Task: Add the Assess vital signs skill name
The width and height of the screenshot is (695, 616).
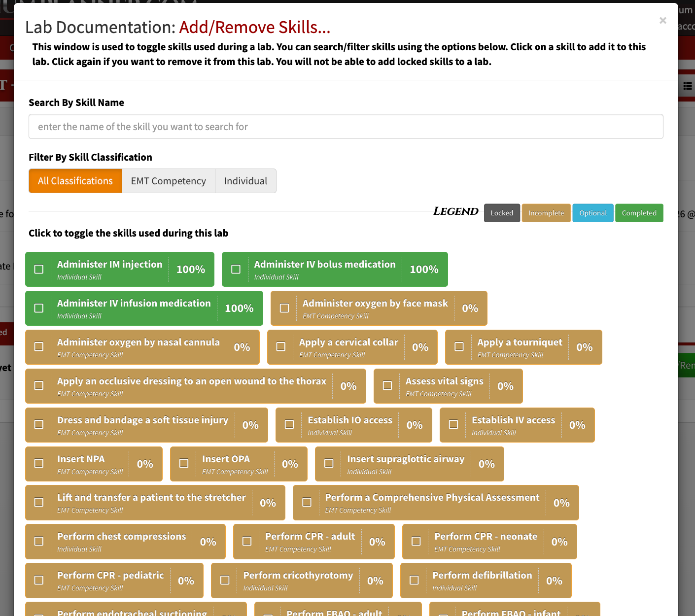Action: pyautogui.click(x=445, y=381)
